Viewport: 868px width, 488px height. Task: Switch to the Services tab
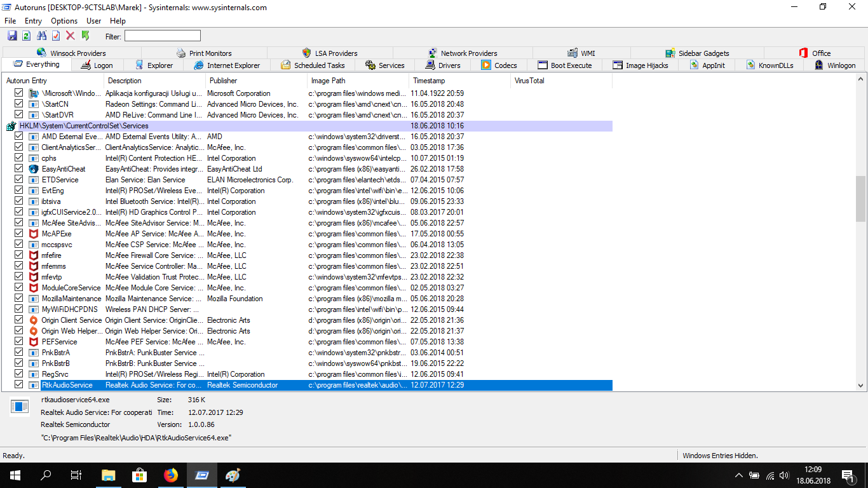(x=385, y=65)
